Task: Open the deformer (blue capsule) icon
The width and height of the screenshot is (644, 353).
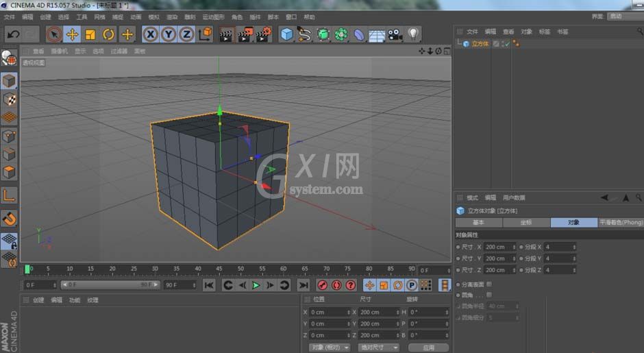Action: click(x=359, y=34)
